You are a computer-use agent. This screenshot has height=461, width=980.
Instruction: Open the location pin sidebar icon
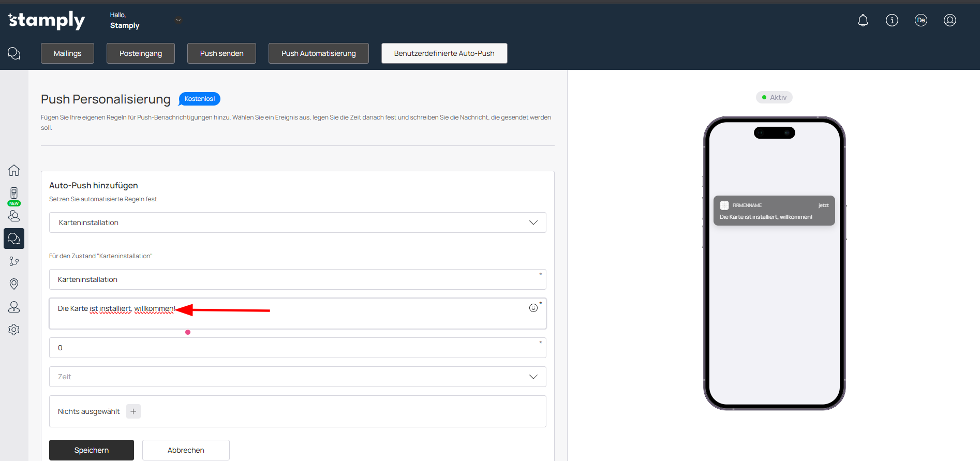tap(14, 284)
